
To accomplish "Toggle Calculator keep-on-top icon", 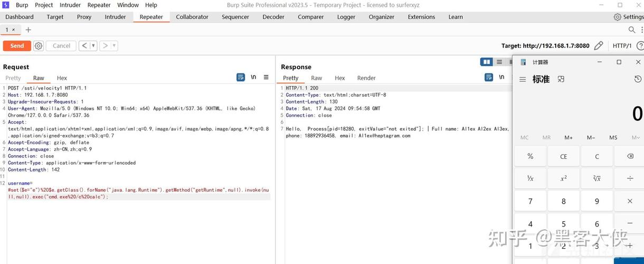I will click(x=561, y=79).
